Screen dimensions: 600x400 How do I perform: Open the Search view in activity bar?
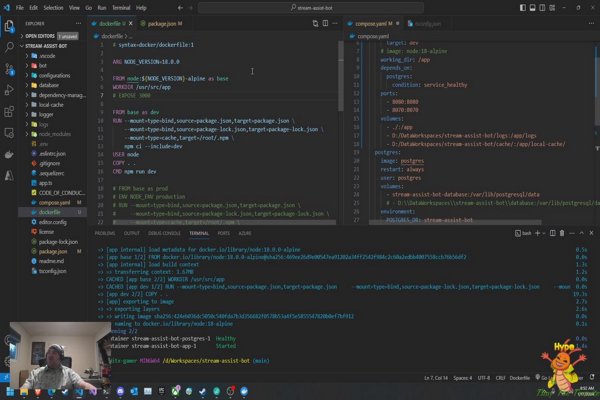click(x=9, y=47)
